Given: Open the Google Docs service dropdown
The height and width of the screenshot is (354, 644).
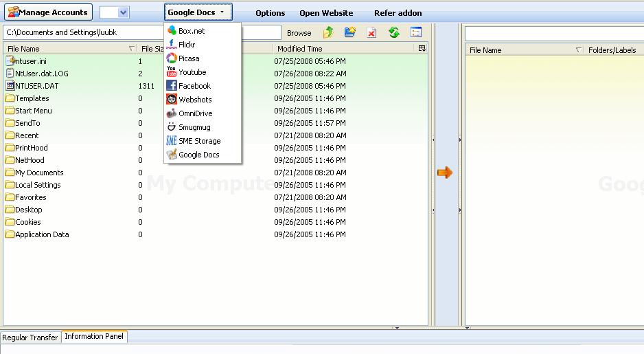Looking at the screenshot, I should click(x=198, y=12).
